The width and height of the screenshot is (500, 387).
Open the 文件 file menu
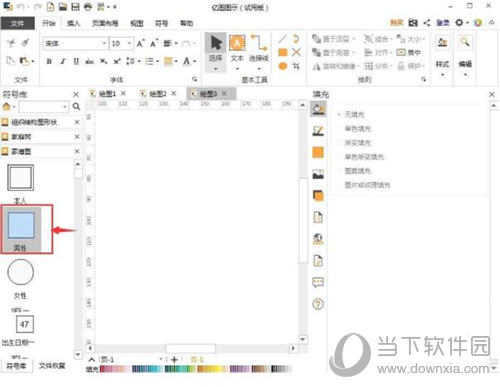tap(17, 23)
